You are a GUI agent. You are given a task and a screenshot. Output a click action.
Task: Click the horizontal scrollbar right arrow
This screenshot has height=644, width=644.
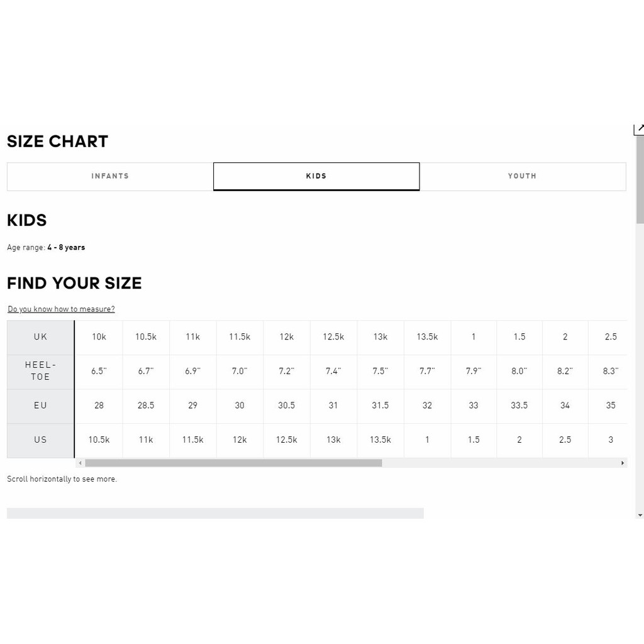(623, 463)
